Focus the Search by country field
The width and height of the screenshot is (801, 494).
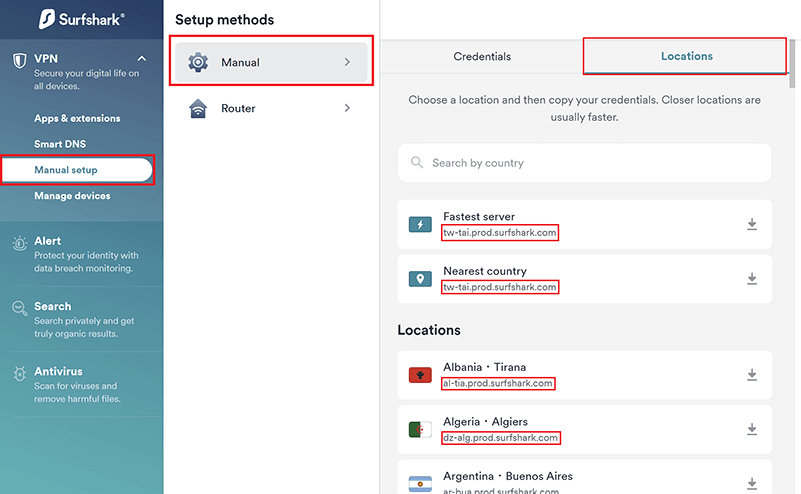[584, 163]
